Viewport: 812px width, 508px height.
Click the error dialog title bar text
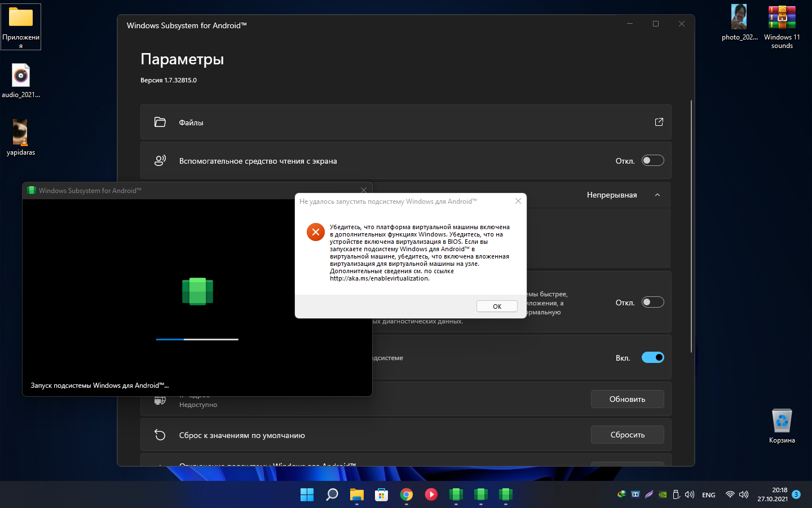(x=388, y=202)
